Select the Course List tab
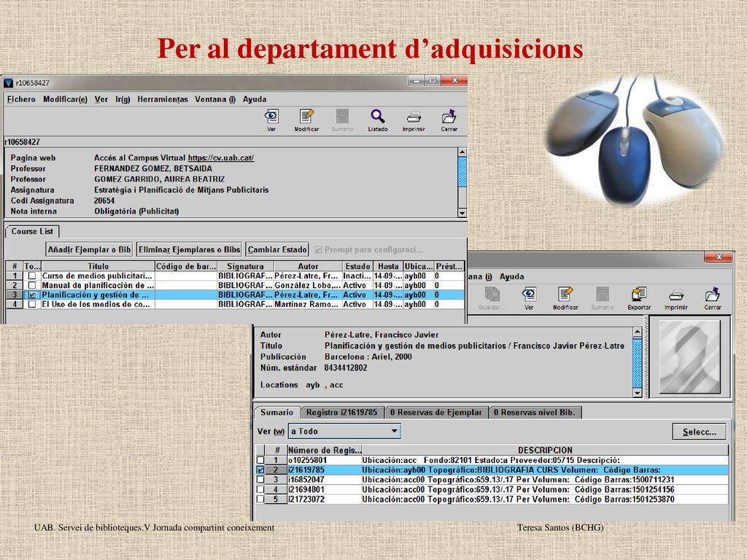The image size is (747, 560). (x=32, y=231)
